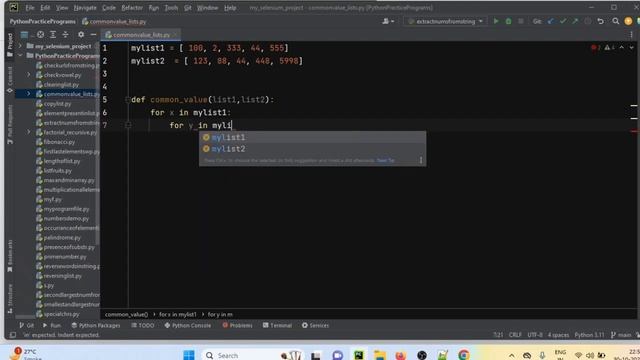Click the red error count indicator
640x360 pixels.
point(596,48)
